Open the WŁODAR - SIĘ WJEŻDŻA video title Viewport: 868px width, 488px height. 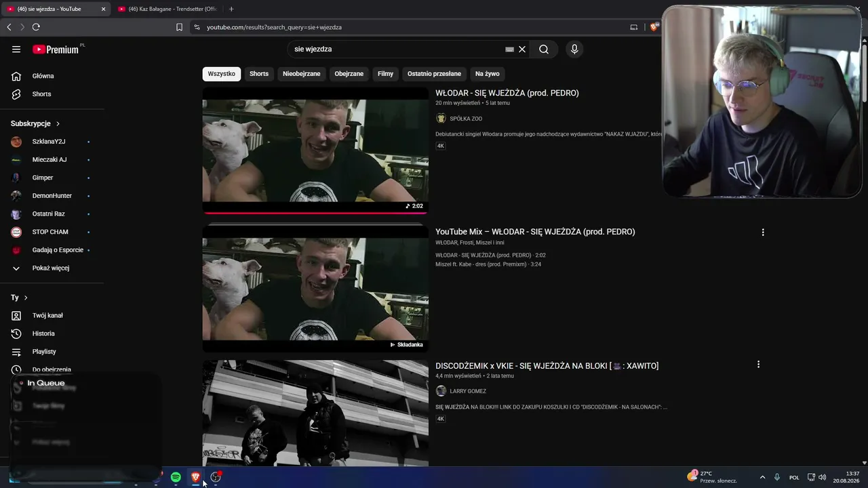[507, 94]
